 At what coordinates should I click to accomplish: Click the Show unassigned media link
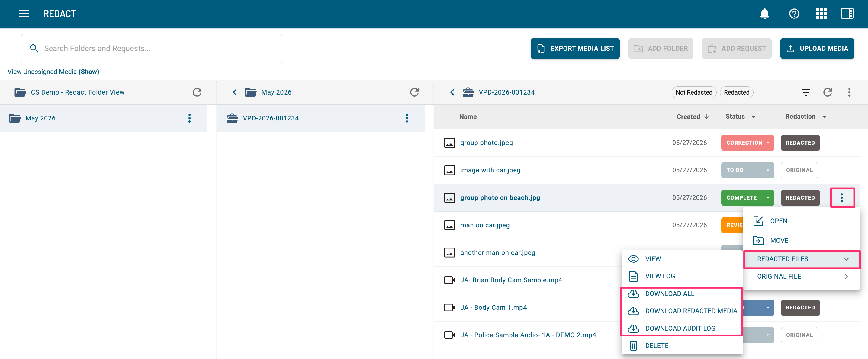[x=89, y=72]
